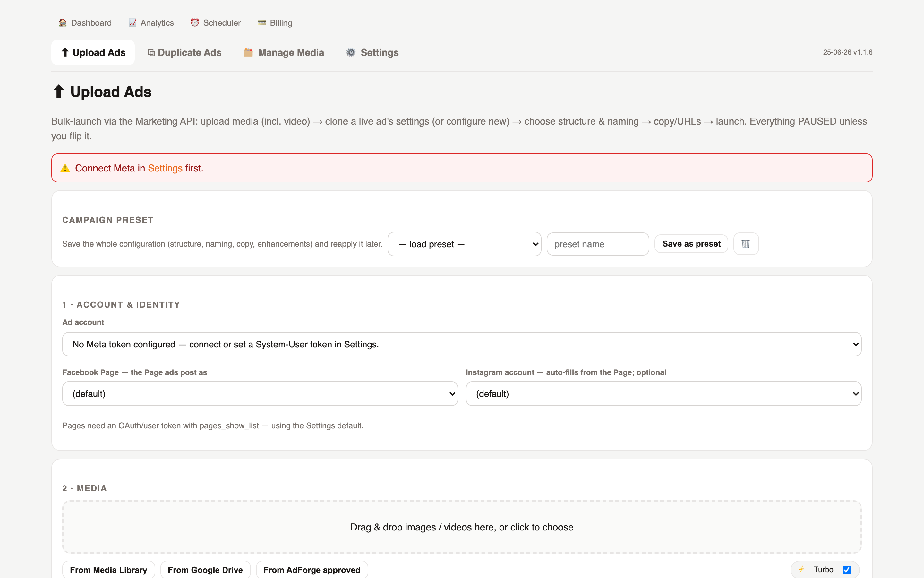
Task: Choose From Google Drive
Action: coord(205,570)
